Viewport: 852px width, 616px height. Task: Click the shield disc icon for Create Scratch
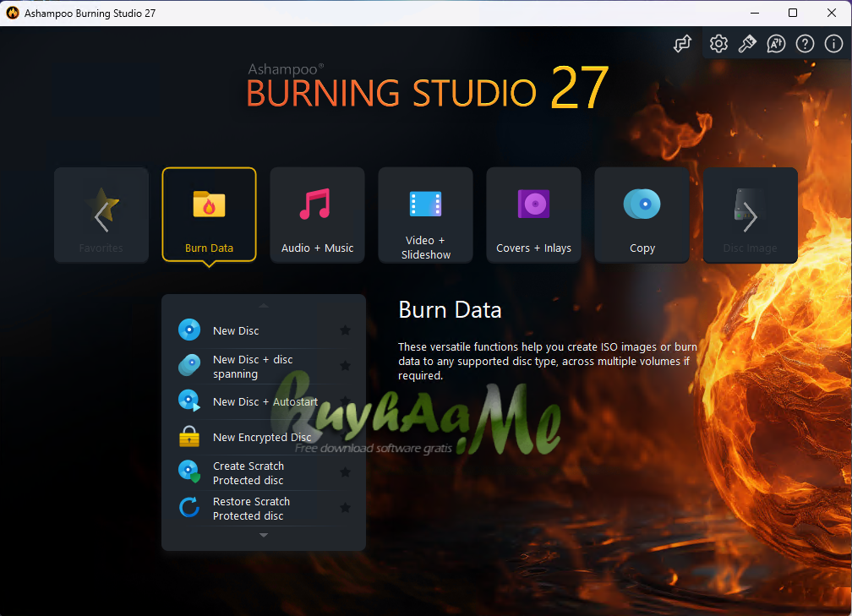pyautogui.click(x=189, y=472)
